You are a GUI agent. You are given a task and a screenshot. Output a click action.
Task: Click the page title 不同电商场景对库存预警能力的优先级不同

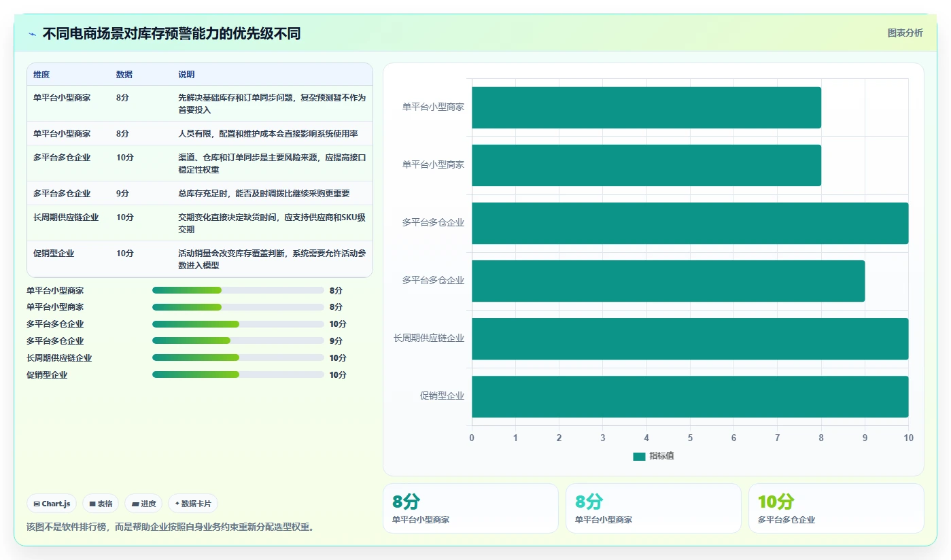coord(171,34)
